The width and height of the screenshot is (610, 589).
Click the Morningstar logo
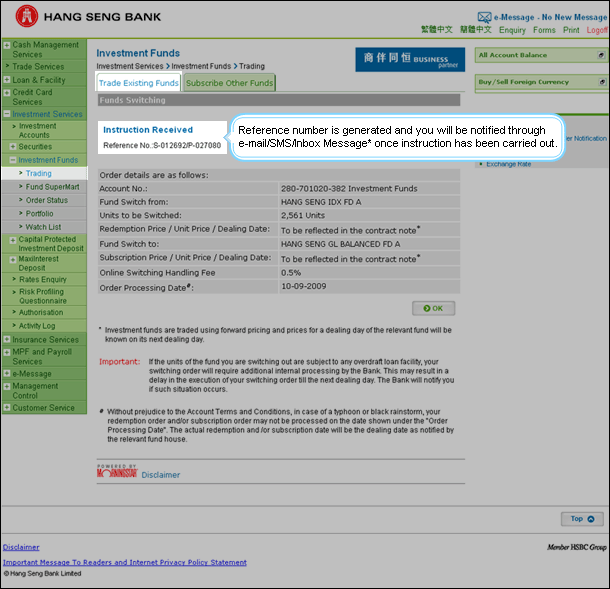tap(117, 471)
